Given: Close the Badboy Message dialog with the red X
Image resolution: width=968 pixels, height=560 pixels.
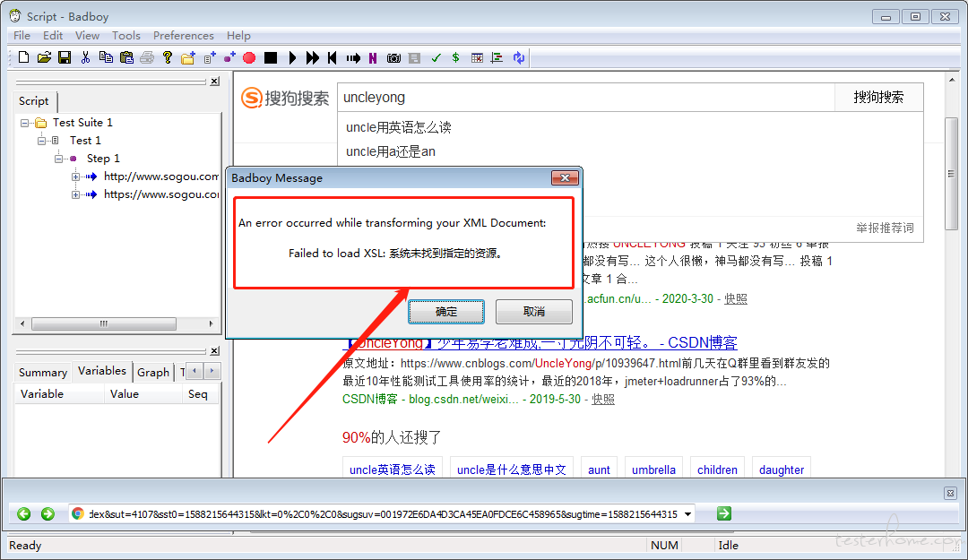Looking at the screenshot, I should pyautogui.click(x=565, y=177).
